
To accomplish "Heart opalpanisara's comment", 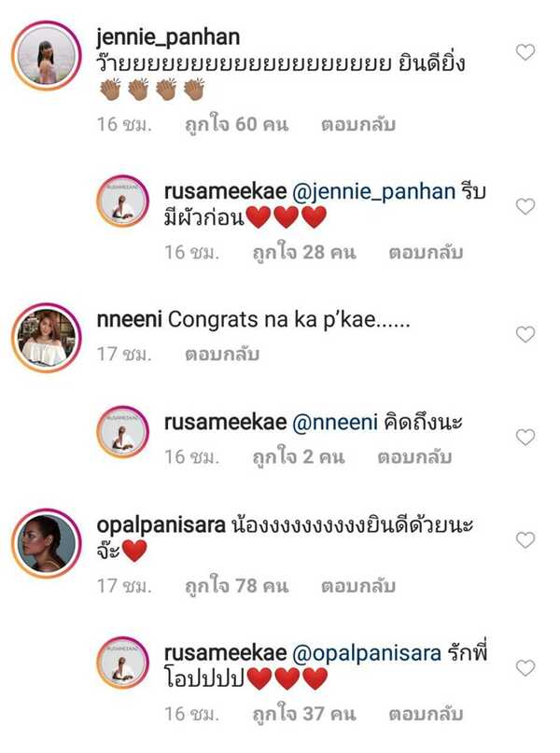I will pyautogui.click(x=525, y=539).
